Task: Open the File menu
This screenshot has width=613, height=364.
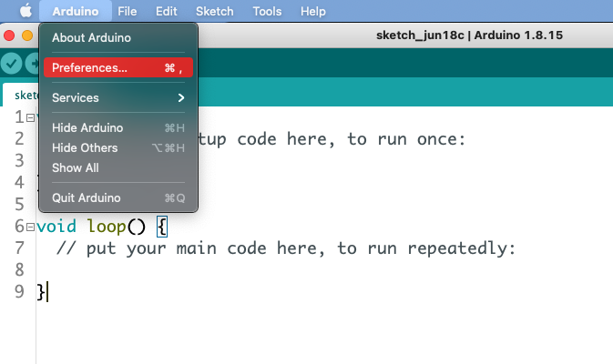Action: (128, 11)
